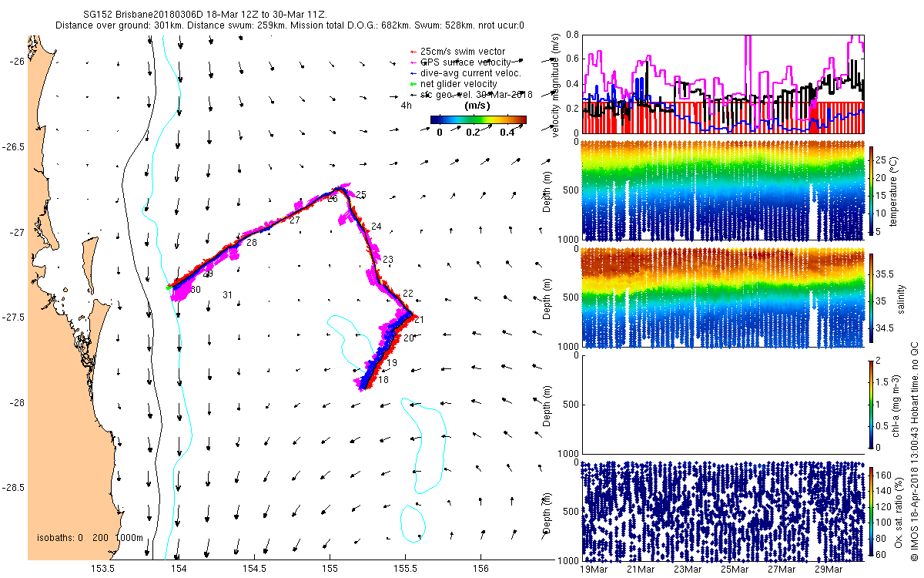Click day marker '21' at the track's eastern corner

click(419, 319)
